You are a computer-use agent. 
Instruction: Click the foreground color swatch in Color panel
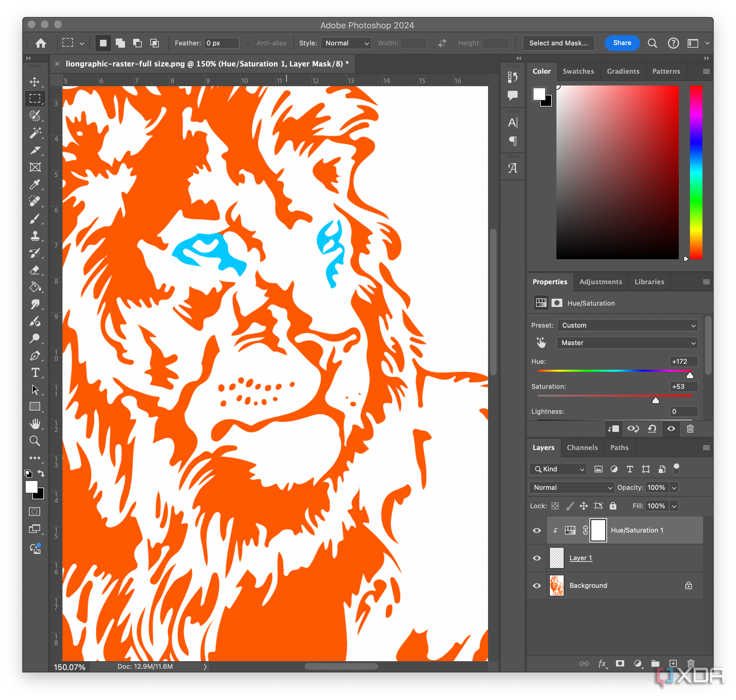coord(539,94)
